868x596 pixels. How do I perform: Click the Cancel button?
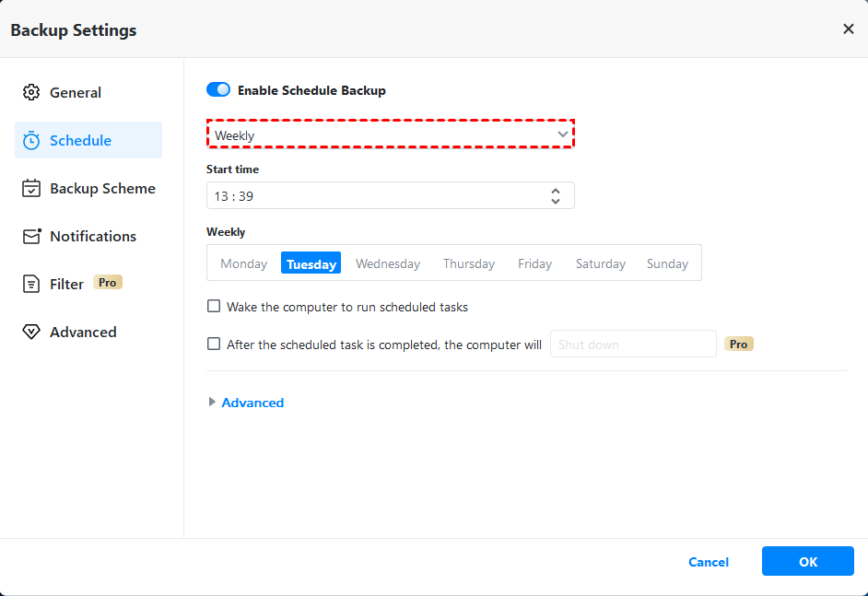point(708,562)
